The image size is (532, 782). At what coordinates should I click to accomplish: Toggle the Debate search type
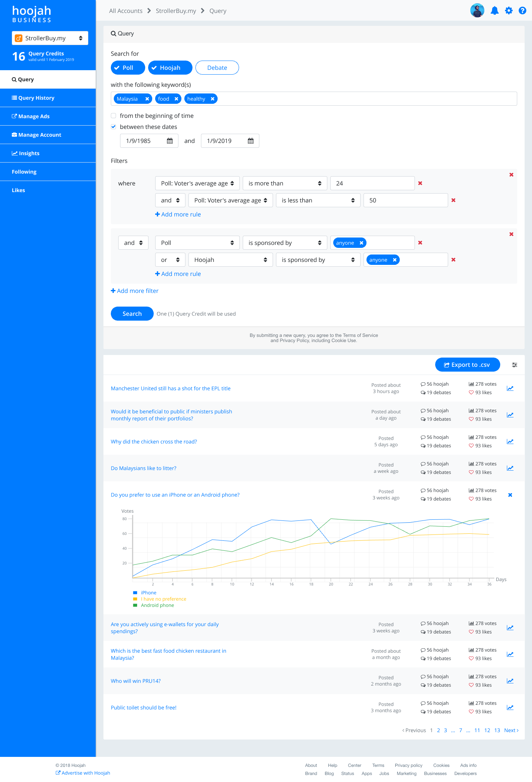tap(217, 68)
